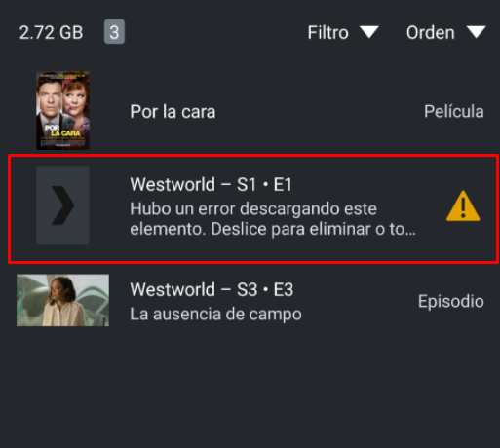
Task: Open the Filtro dropdown label
Action: click(327, 33)
